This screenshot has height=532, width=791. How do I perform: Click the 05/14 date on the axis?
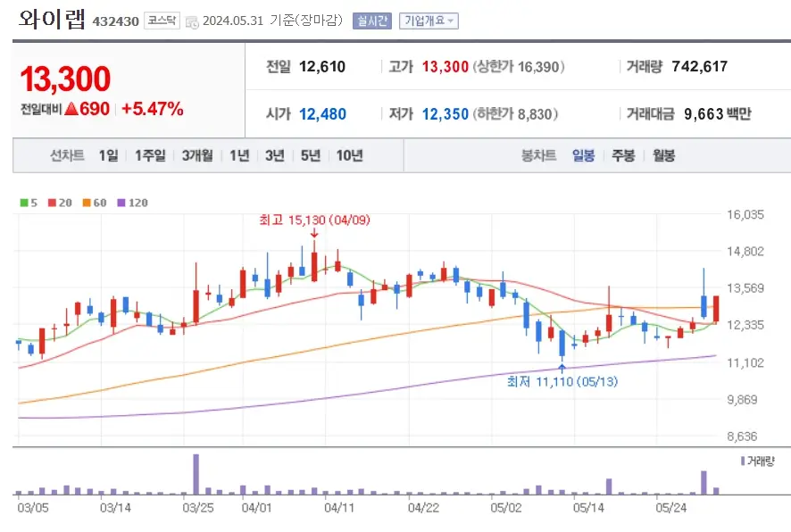click(x=588, y=508)
